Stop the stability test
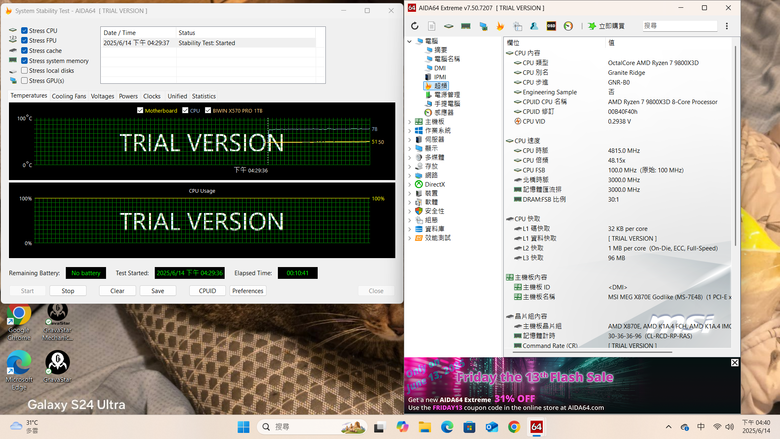The height and width of the screenshot is (439, 780). 68,291
